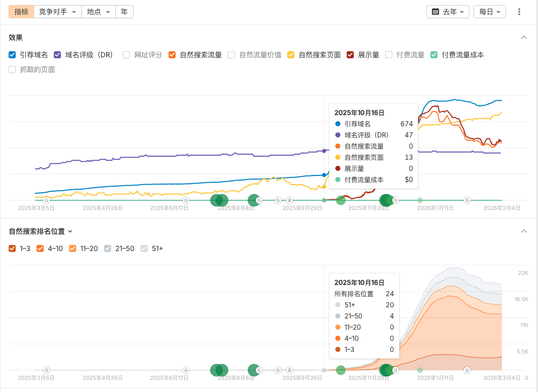Click Google marker above 2025年8月8日 label in 效果 chart
Viewport: 538px width, 392px height.
[259, 200]
